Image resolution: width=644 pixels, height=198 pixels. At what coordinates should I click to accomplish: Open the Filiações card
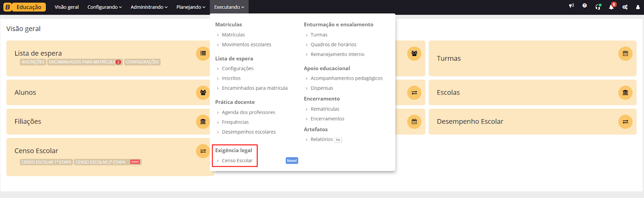(109, 122)
